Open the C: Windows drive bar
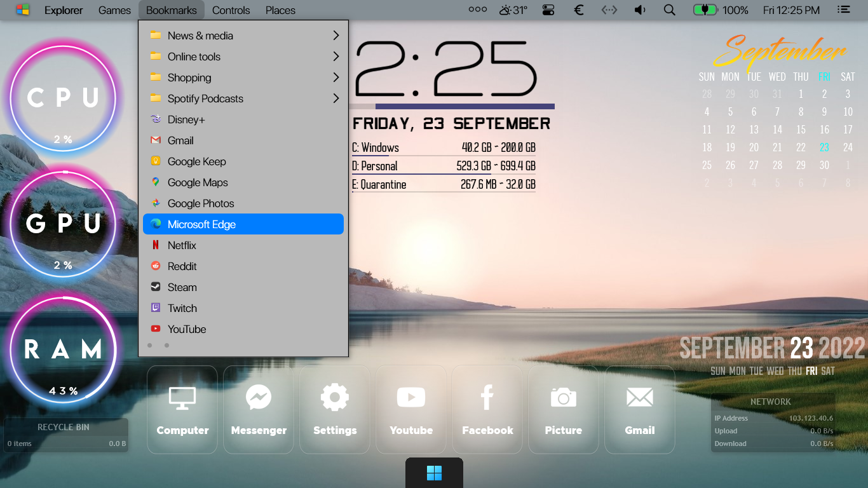This screenshot has height=488, width=868. tap(444, 148)
